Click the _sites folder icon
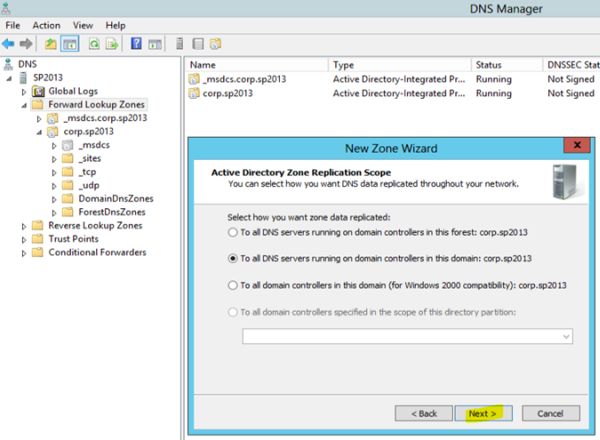The width and height of the screenshot is (600, 440). point(68,158)
